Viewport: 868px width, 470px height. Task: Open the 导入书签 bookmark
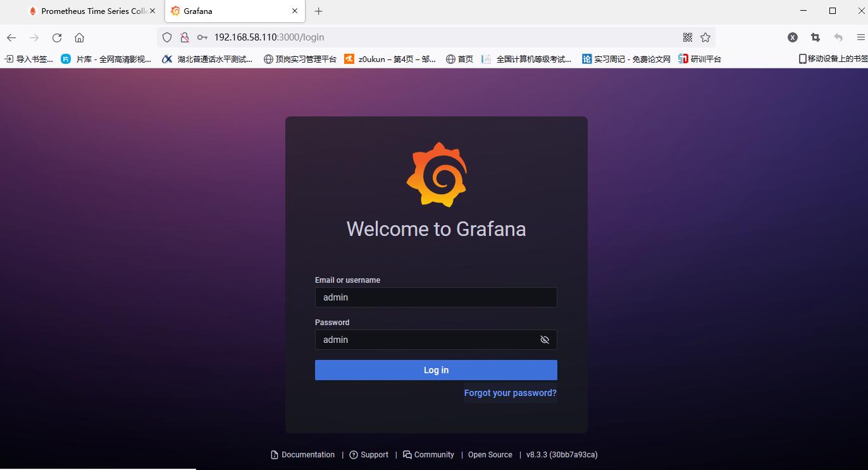[29, 59]
